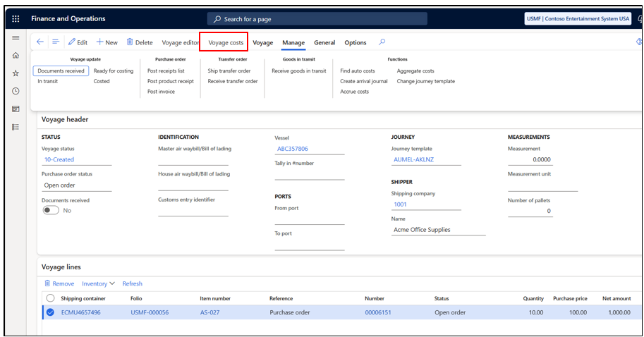Screen dimensions: 644x337
Task: Switch to the Voyage tab
Action: pos(263,43)
